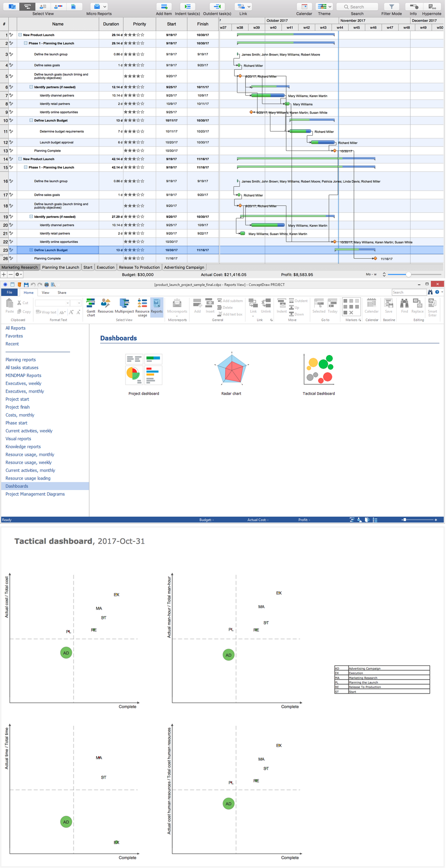Click the Outdent task(s) icon
The width and height of the screenshot is (446, 868).
(217, 7)
